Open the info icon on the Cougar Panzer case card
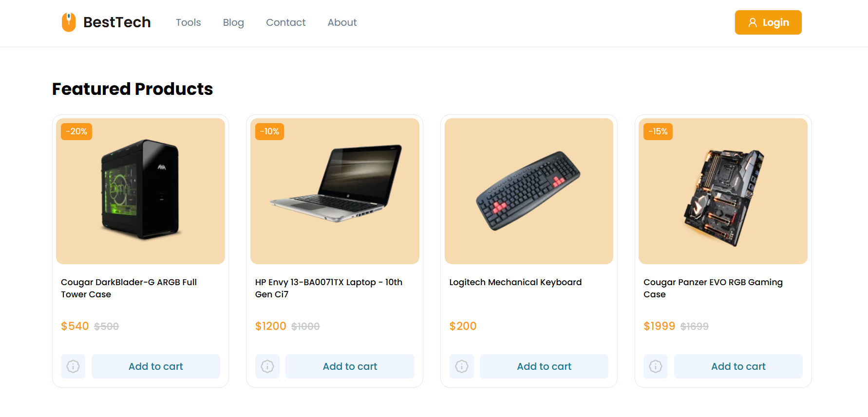This screenshot has height=417, width=868. pos(655,366)
